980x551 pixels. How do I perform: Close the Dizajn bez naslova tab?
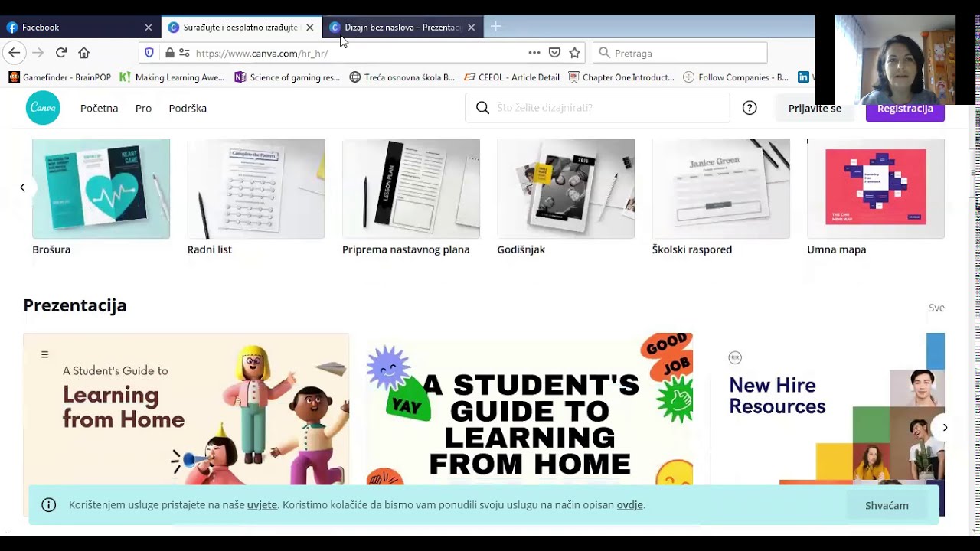pyautogui.click(x=472, y=28)
